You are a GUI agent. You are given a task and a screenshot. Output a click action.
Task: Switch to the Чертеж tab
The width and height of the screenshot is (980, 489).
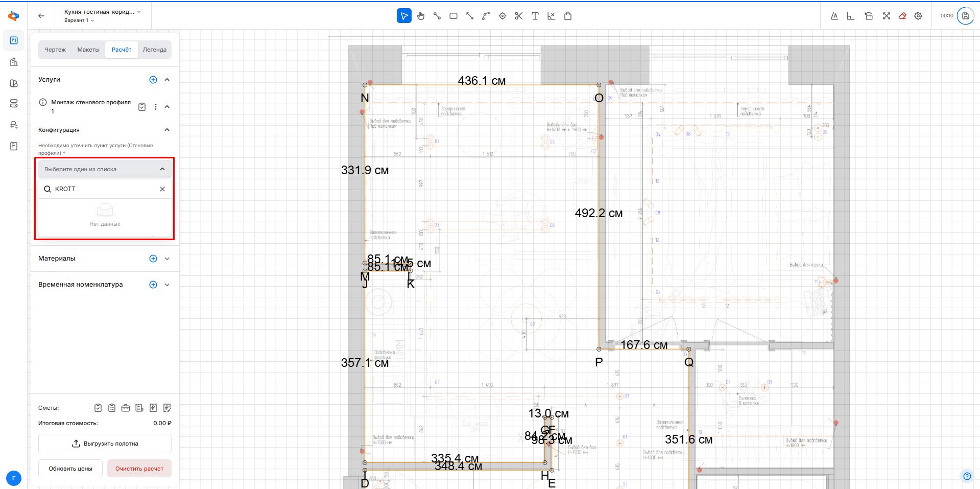coord(55,50)
